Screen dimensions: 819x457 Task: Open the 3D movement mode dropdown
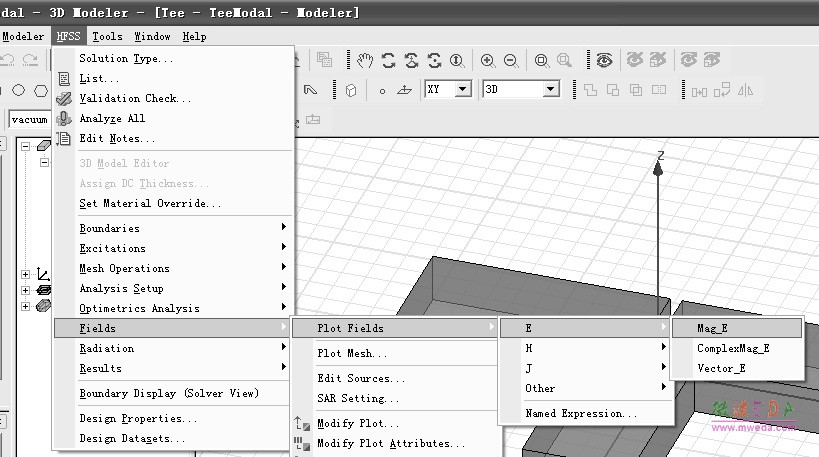tap(550, 89)
